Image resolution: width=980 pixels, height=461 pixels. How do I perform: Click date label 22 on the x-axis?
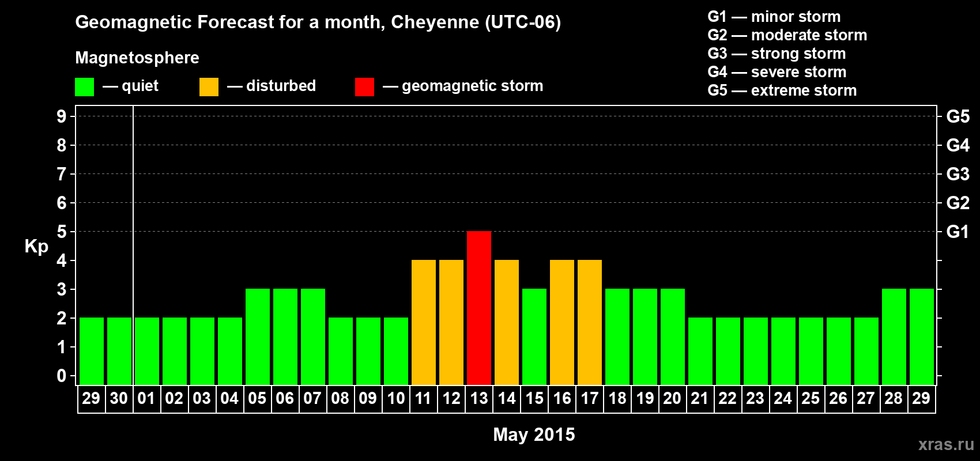(728, 398)
